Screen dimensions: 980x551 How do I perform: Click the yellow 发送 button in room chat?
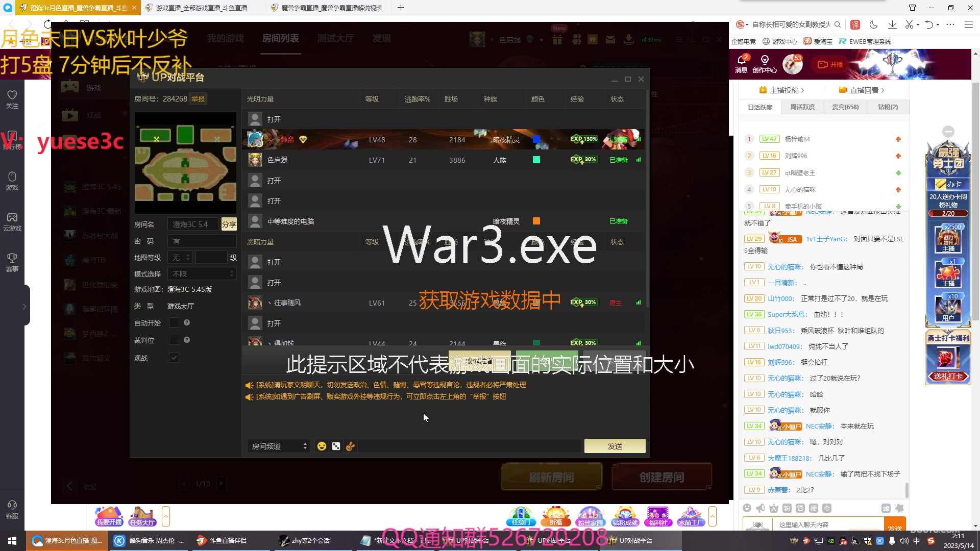[615, 446]
